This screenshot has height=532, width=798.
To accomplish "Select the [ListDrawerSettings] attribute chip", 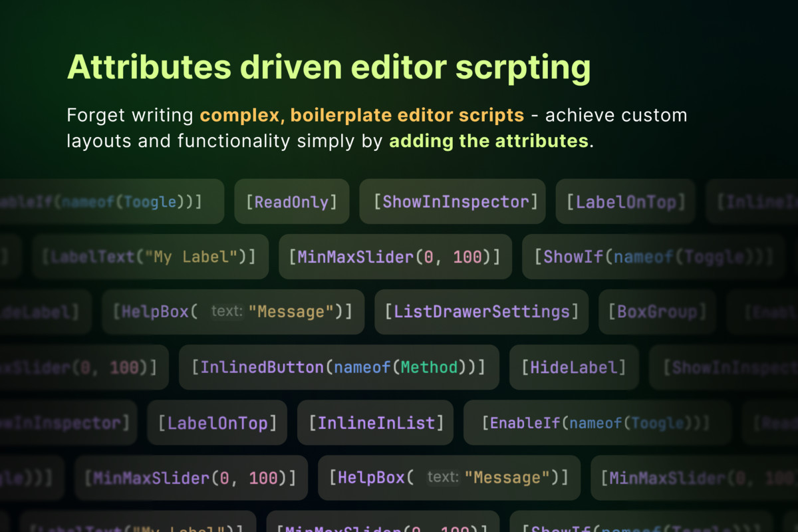I will (x=482, y=312).
